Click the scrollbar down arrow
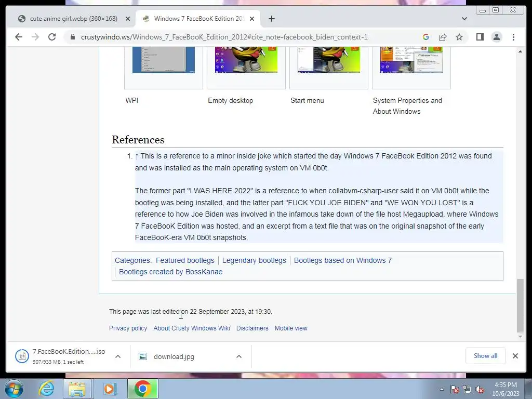532x399 pixels. [x=520, y=337]
